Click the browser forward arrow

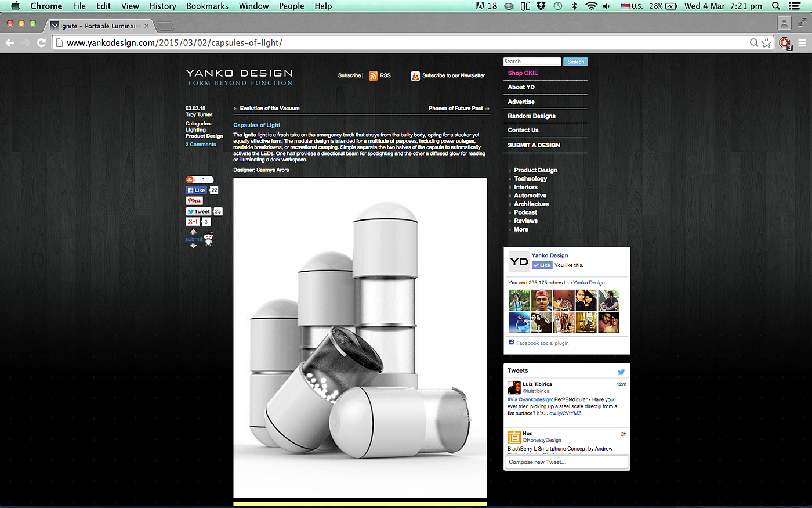(x=26, y=42)
